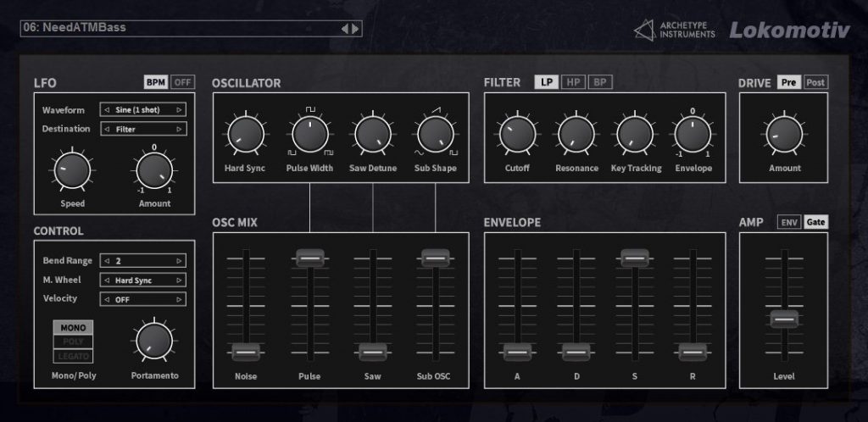The width and height of the screenshot is (868, 422).
Task: Select HP filter mode
Action: pos(573,82)
